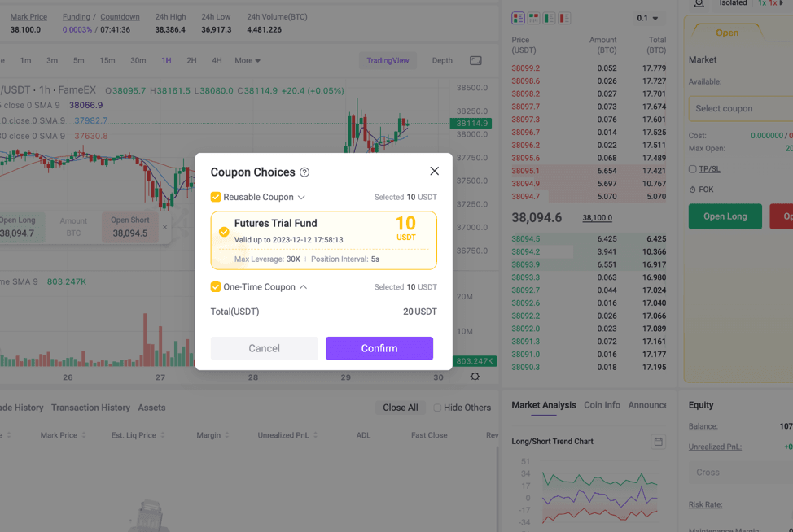
Task: Switch to buy-orders-only order book view icon
Action: pos(549,18)
